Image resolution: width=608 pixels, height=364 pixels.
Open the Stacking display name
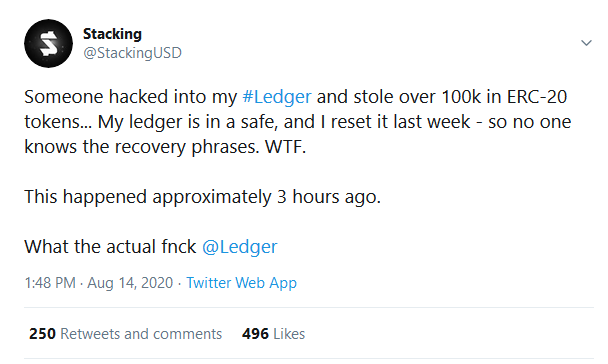[x=112, y=34]
